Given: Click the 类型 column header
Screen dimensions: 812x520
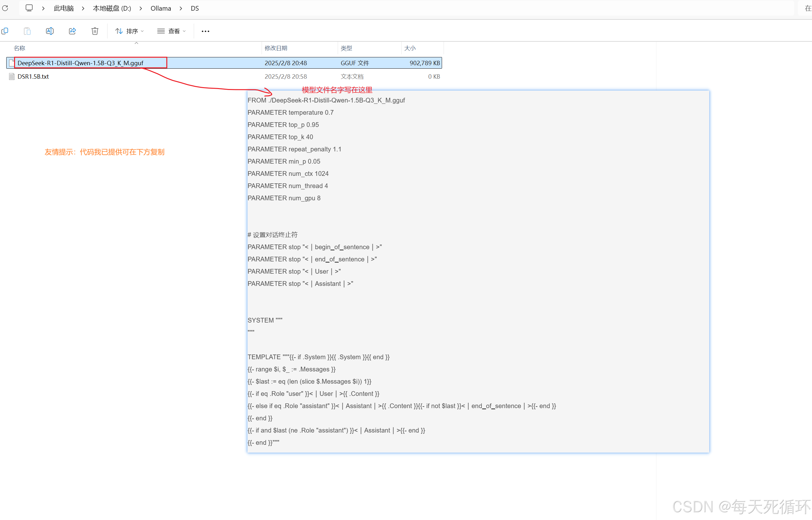Looking at the screenshot, I should tap(346, 48).
